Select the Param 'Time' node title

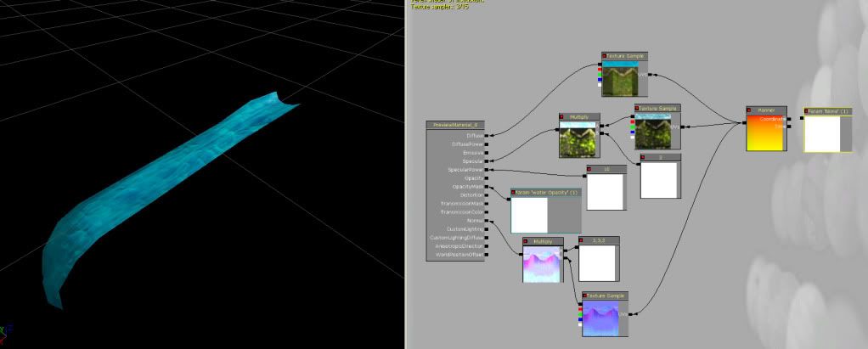(x=828, y=111)
